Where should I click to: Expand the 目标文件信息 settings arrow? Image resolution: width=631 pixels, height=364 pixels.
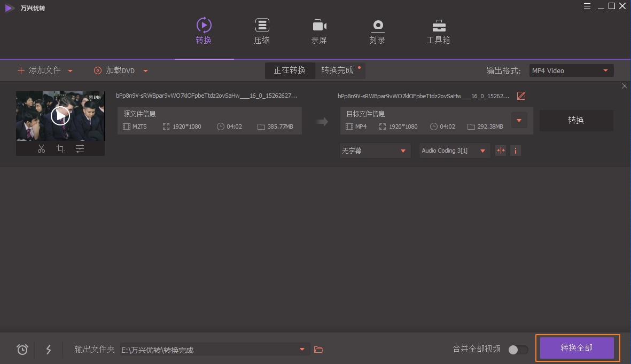[519, 120]
